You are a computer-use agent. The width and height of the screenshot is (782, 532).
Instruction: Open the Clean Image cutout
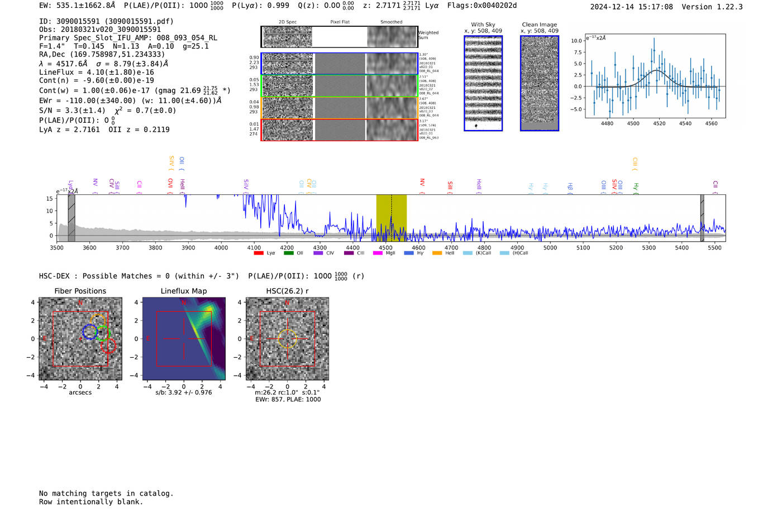(x=540, y=83)
